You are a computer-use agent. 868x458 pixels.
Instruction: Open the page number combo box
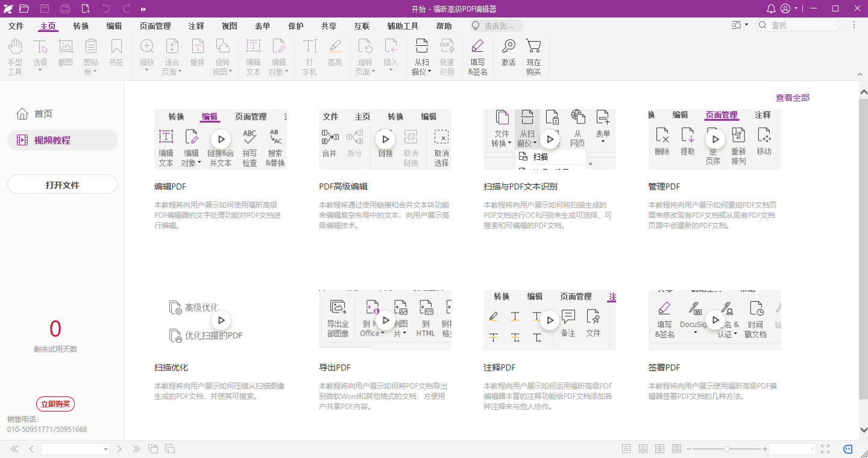point(75,449)
